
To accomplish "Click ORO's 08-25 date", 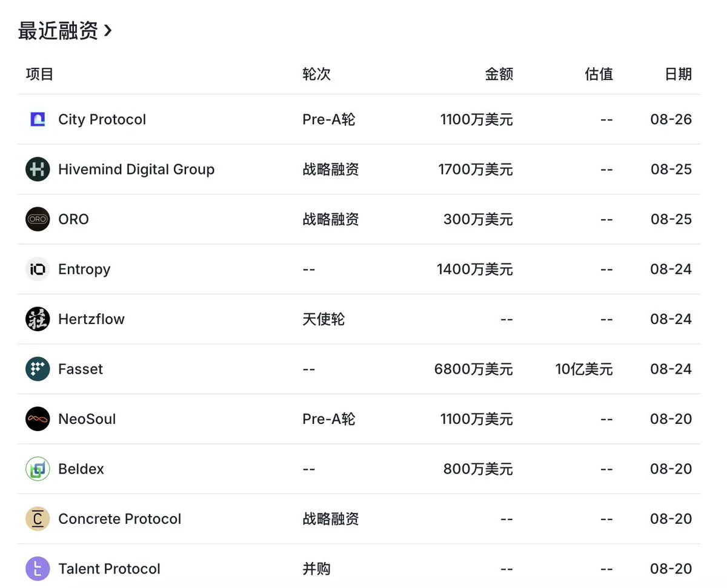I will tap(671, 219).
